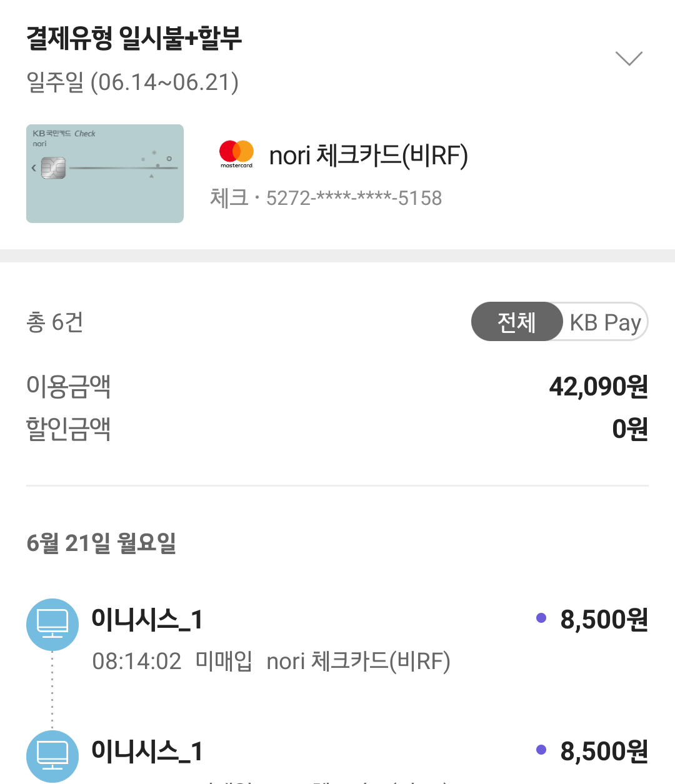Select the 전체 filter toggle

516,322
